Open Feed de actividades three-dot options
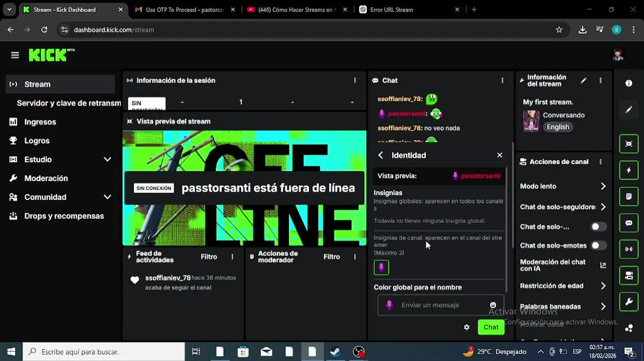Screen dimensions: 644x361 (x=232, y=257)
